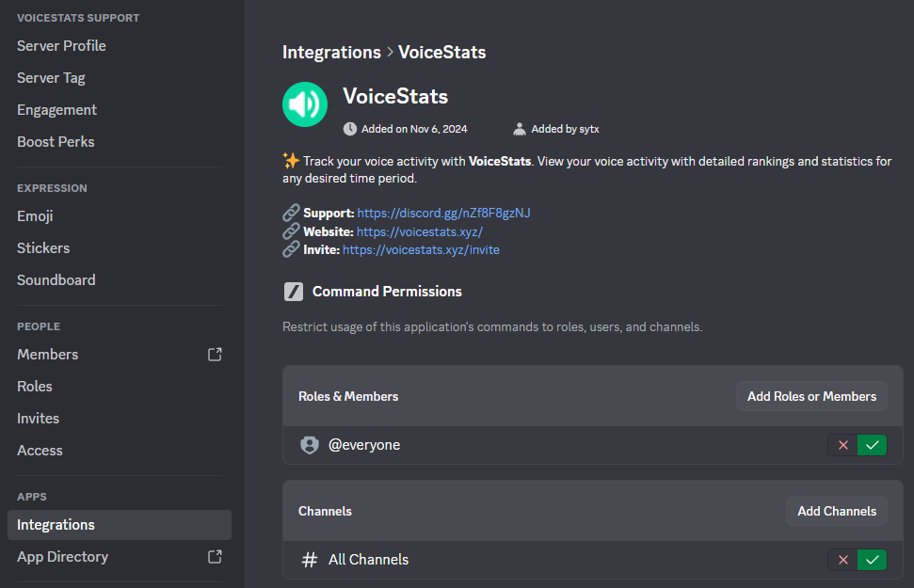The height and width of the screenshot is (588, 914).
Task: Click the slash Command Permissions icon
Action: point(293,292)
